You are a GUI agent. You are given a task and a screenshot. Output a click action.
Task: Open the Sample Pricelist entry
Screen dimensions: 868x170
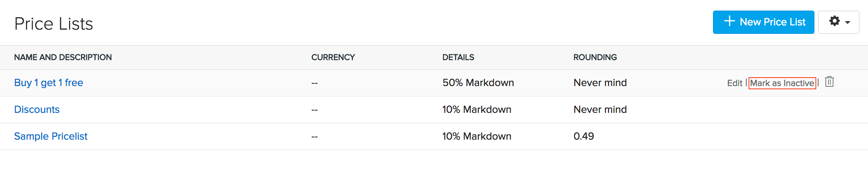51,136
